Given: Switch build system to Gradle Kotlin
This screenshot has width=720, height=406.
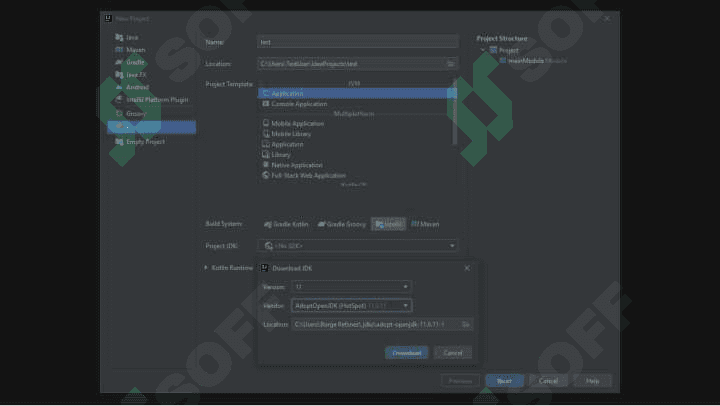Looking at the screenshot, I should (x=286, y=224).
